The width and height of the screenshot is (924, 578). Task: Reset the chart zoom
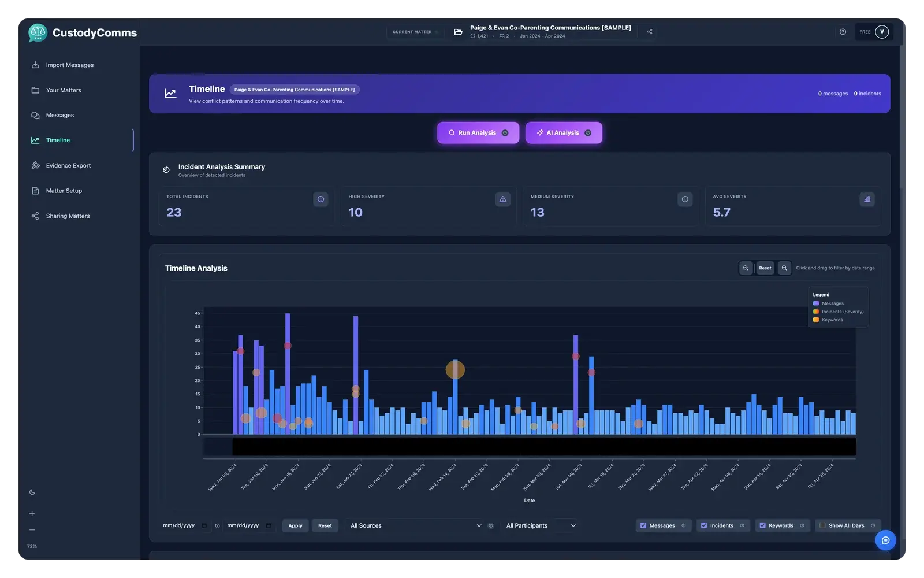click(x=765, y=268)
